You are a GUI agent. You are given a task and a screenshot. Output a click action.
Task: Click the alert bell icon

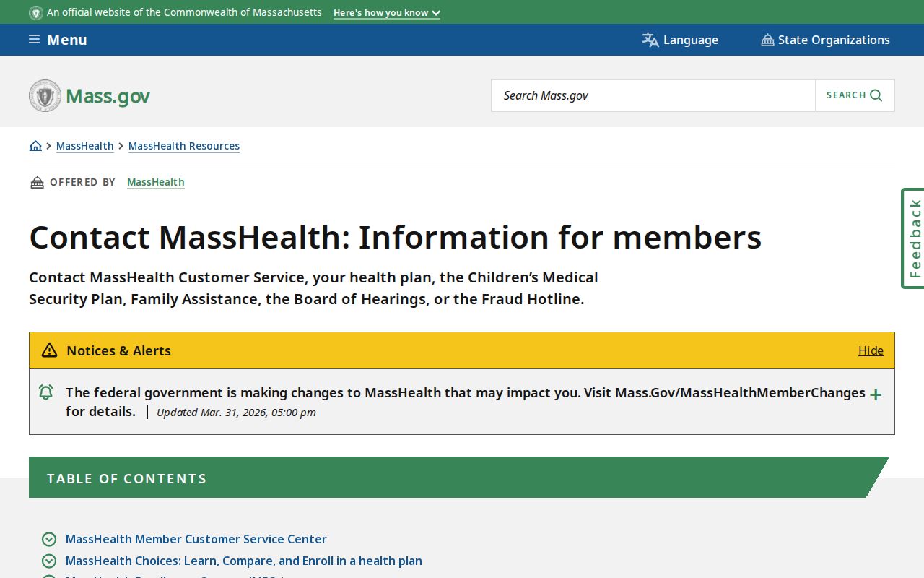45,392
